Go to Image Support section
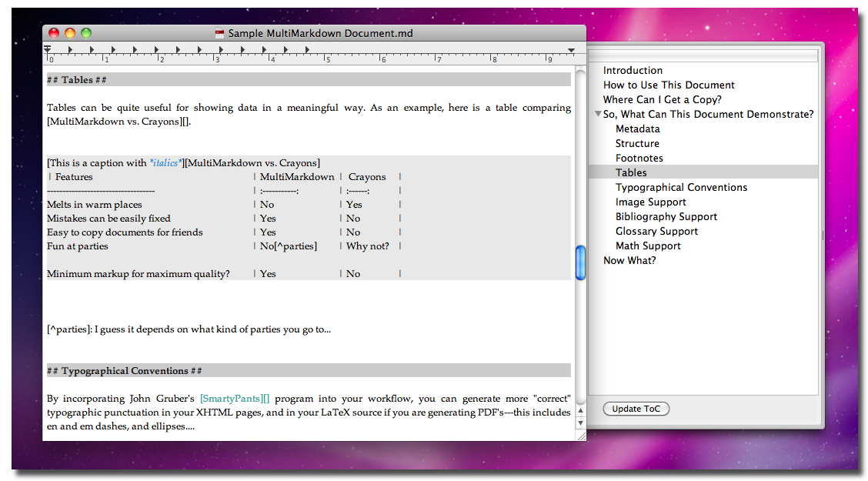Screen dimensions: 868x481 point(650,202)
